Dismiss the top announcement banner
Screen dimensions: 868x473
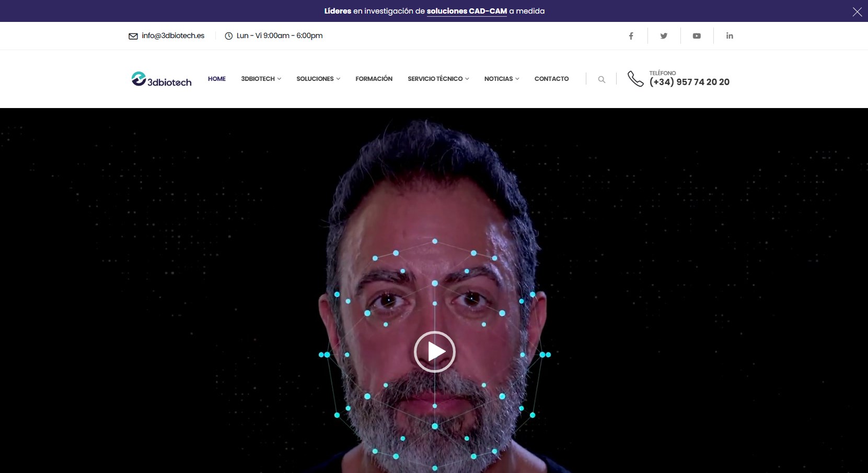[x=857, y=11]
